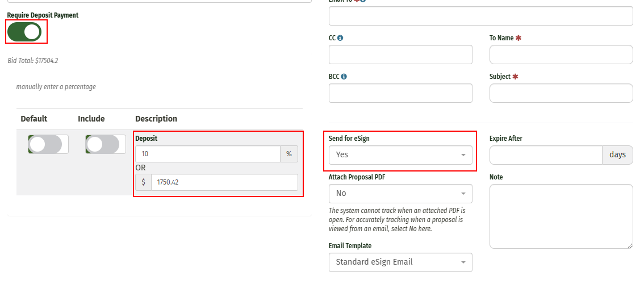This screenshot has height=297, width=644.
Task: Toggle the Default deposit switch
Action: [x=48, y=144]
